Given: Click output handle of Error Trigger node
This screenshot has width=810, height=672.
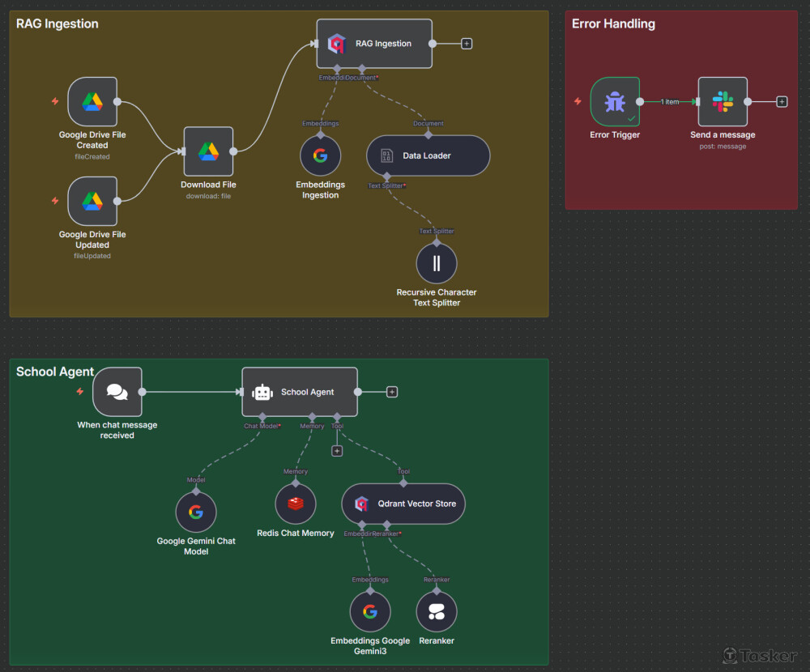Looking at the screenshot, I should 640,102.
